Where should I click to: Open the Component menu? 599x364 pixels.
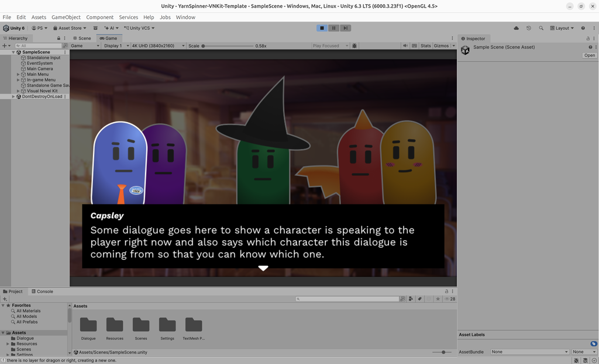[99, 17]
